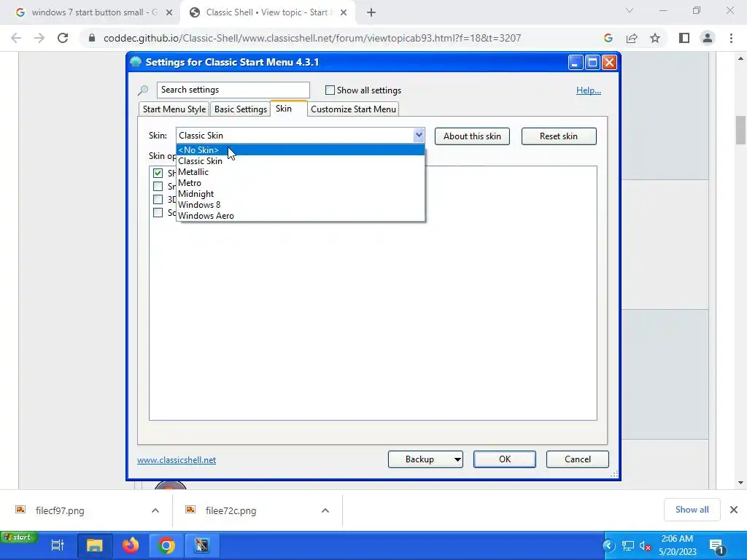The image size is (747, 560).
Task: Click the Classic Start Menu shell title icon
Action: [136, 62]
